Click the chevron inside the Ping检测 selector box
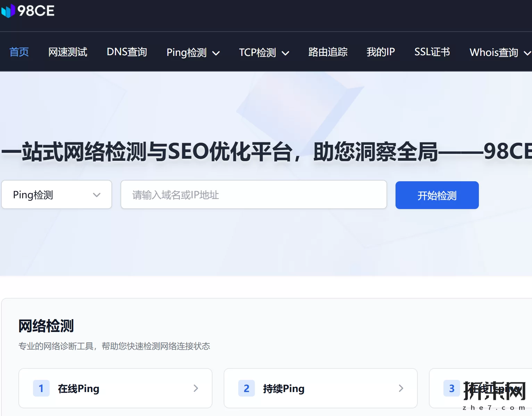 point(97,195)
